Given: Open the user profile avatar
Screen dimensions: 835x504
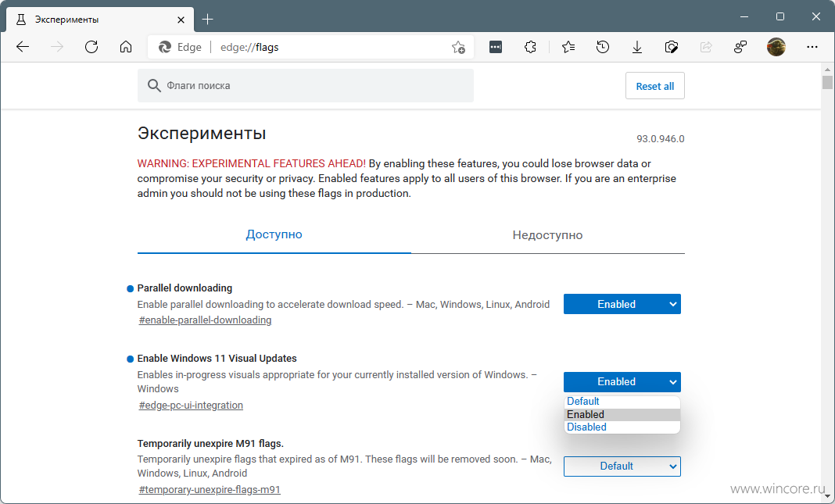Looking at the screenshot, I should click(x=776, y=47).
